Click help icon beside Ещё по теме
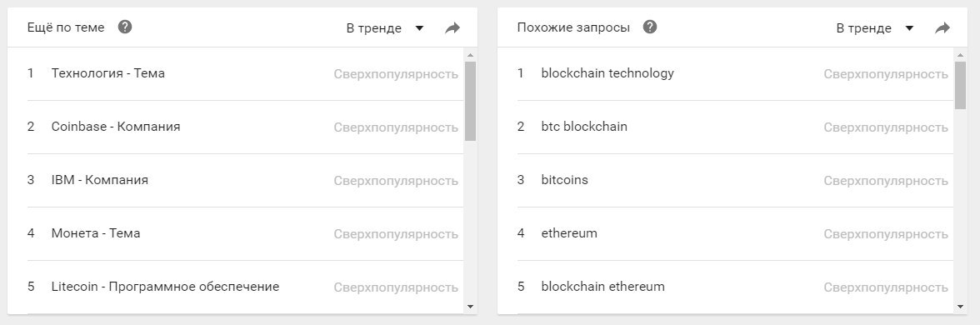980x325 pixels. [x=125, y=27]
